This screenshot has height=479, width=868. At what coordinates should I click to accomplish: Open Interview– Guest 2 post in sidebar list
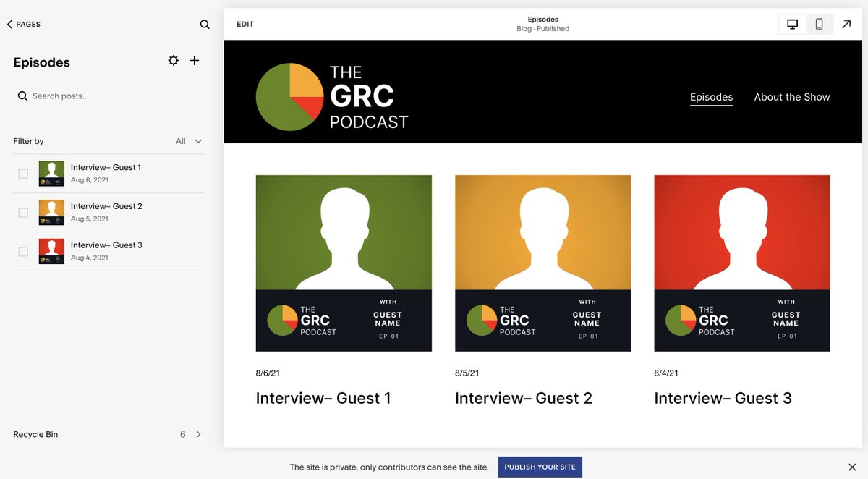[106, 206]
